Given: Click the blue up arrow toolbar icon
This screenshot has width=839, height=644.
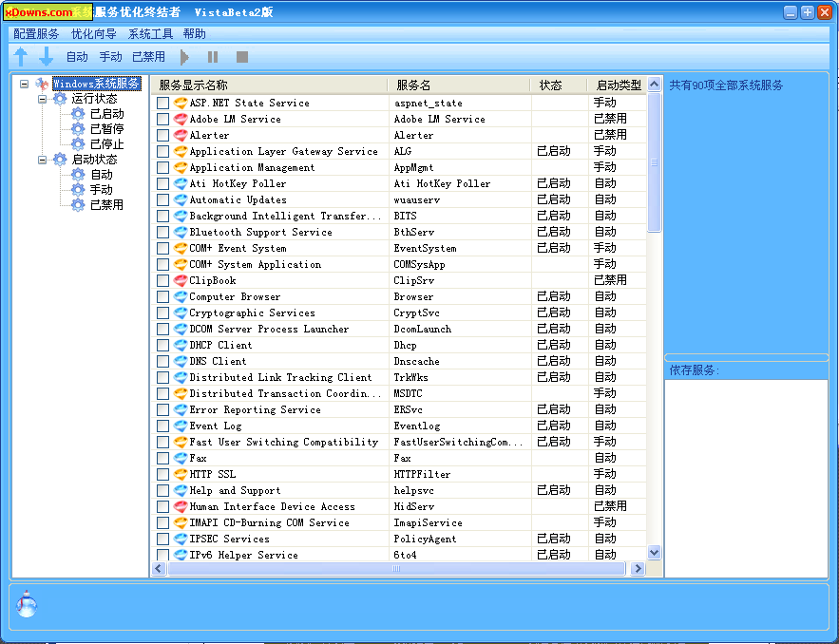Looking at the screenshot, I should pyautogui.click(x=21, y=56).
